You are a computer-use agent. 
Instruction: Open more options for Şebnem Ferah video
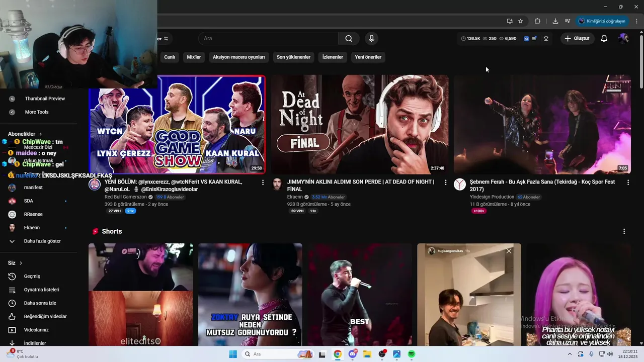(628, 183)
